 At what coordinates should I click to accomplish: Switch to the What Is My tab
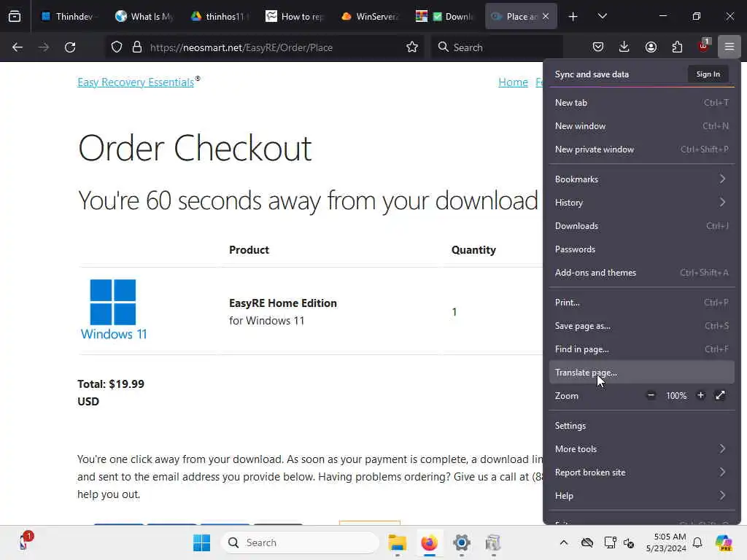tap(144, 16)
